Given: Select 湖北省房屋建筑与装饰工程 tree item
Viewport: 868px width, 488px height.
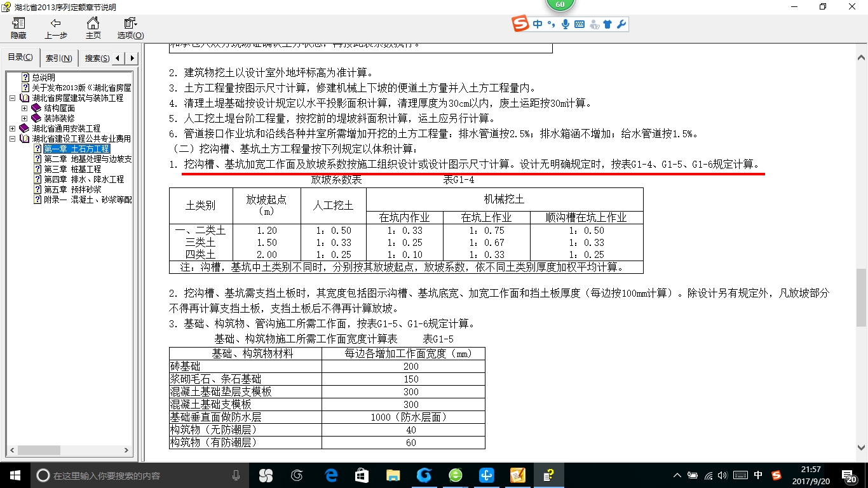Looking at the screenshot, I should click(78, 98).
